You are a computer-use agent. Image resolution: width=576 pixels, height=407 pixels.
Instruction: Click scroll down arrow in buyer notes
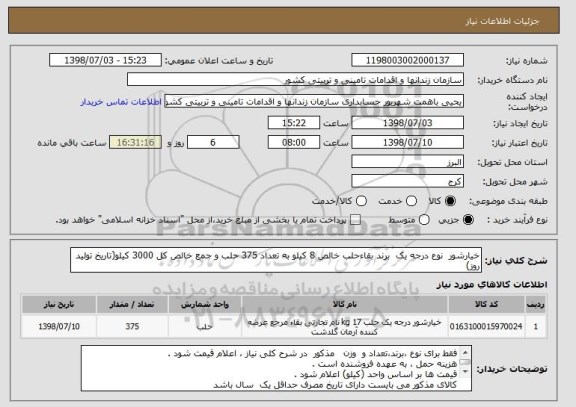point(465,372)
